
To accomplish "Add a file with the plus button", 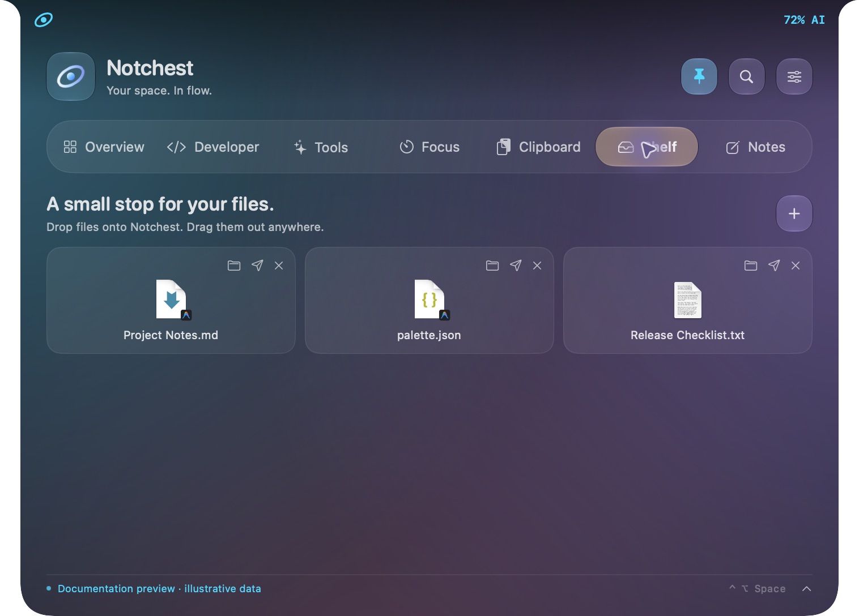I will coord(794,213).
